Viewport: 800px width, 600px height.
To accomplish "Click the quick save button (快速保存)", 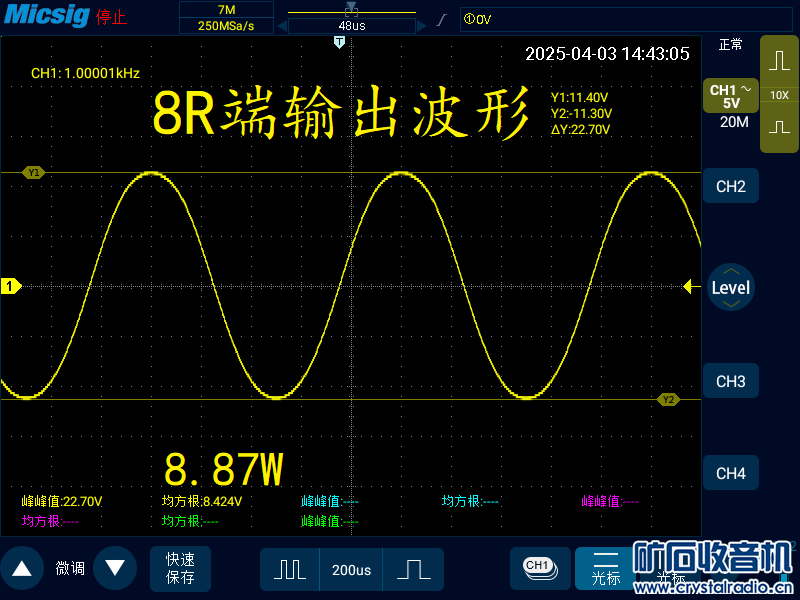I will click(x=180, y=568).
